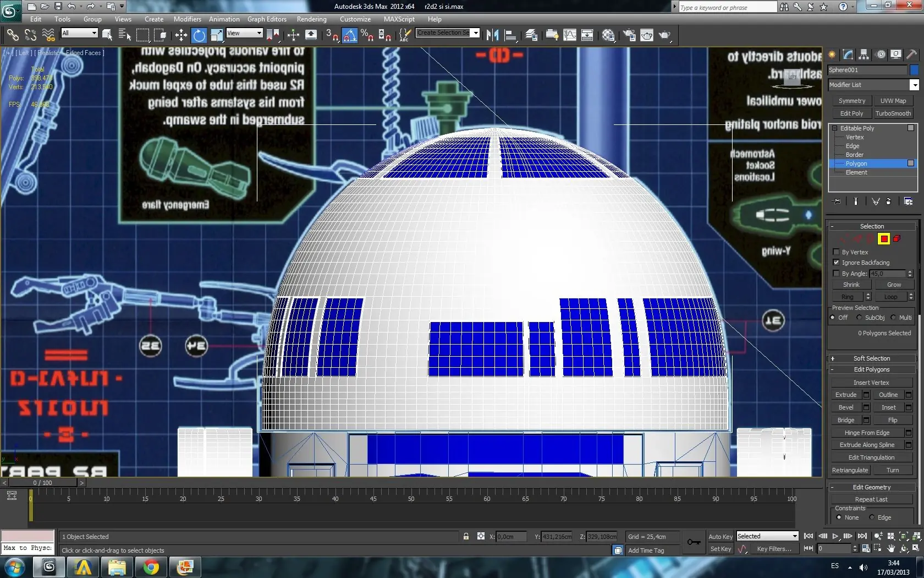Click the time slider showing 0 / 100

43,483
